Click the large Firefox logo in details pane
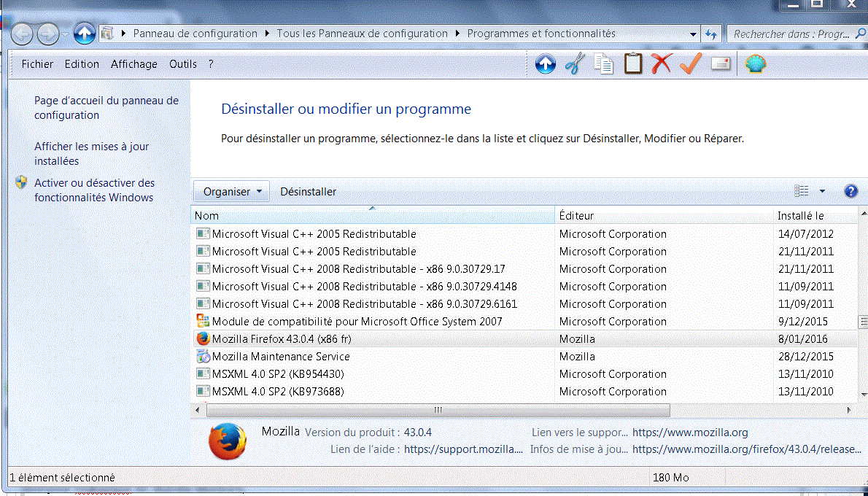 point(227,441)
